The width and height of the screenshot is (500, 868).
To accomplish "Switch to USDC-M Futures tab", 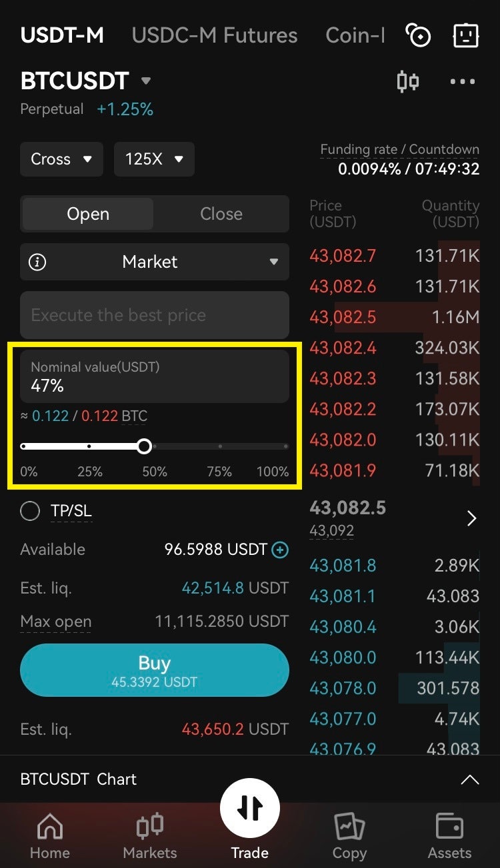I will tap(215, 35).
